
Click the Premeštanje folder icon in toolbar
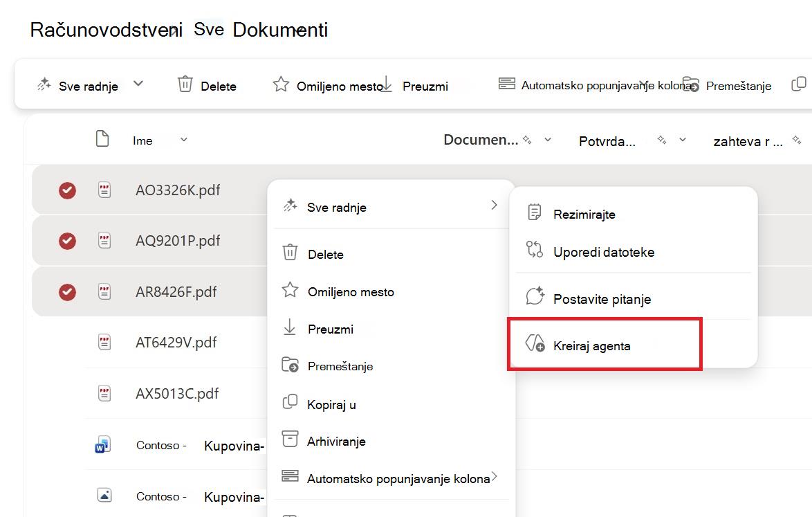coord(692,84)
